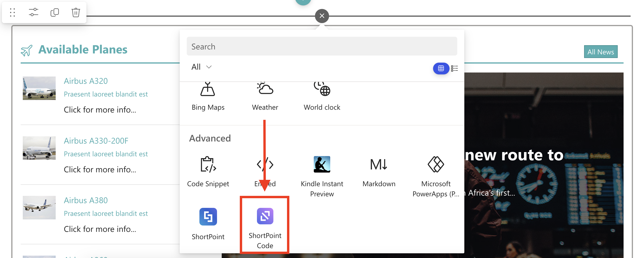Screen dimensions: 644x258
Task: Switch to grid view toggle
Action: click(441, 68)
